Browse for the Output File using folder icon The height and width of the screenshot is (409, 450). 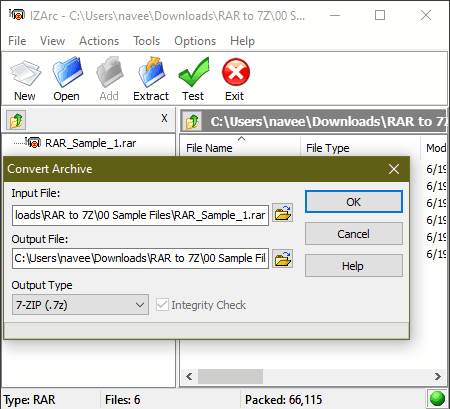point(283,259)
